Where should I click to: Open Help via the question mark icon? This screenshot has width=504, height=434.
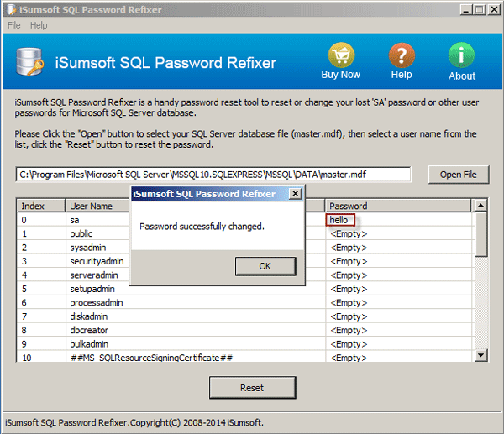[x=402, y=55]
